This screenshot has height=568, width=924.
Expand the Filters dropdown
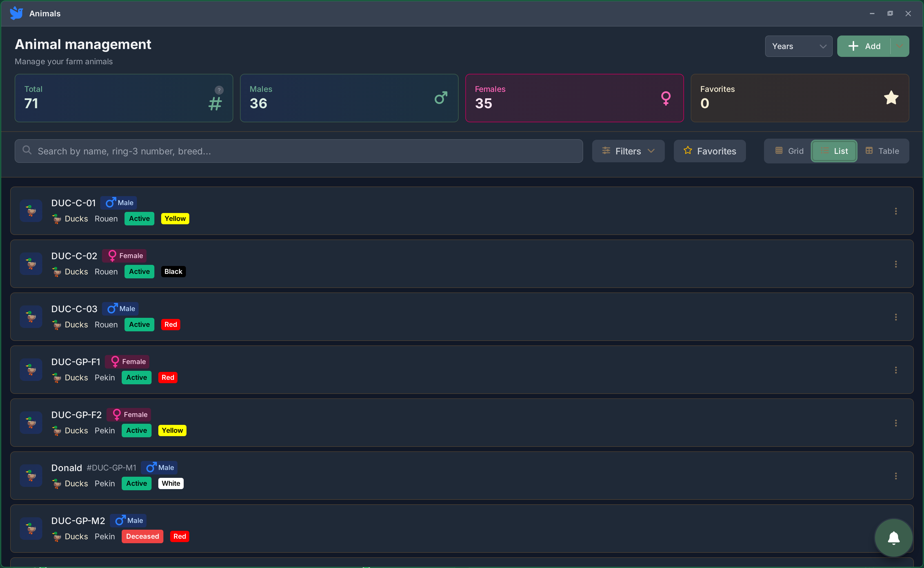[x=628, y=151]
